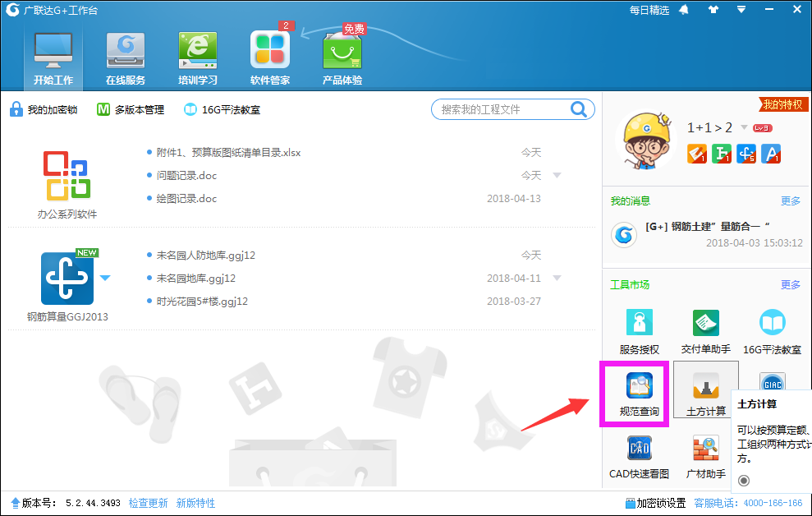Viewport: 812px width, 516px height.
Task: Click the 检查更新 link
Action: 148,503
